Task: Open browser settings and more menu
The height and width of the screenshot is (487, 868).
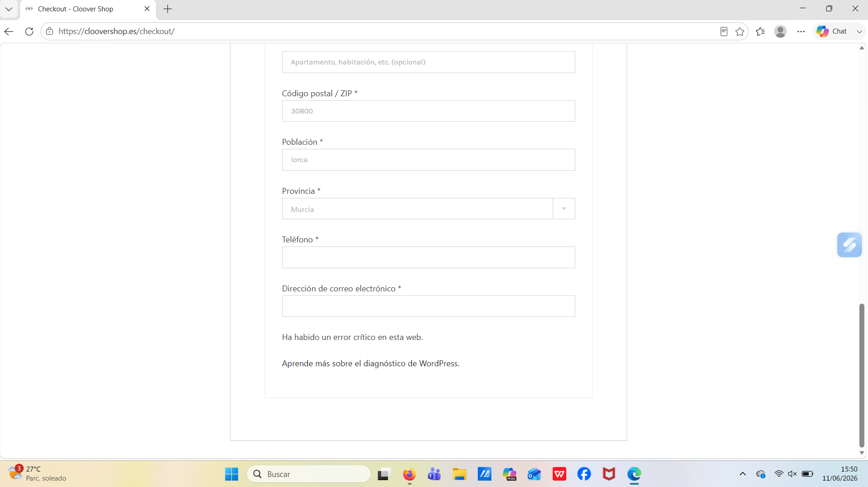Action: point(801,31)
